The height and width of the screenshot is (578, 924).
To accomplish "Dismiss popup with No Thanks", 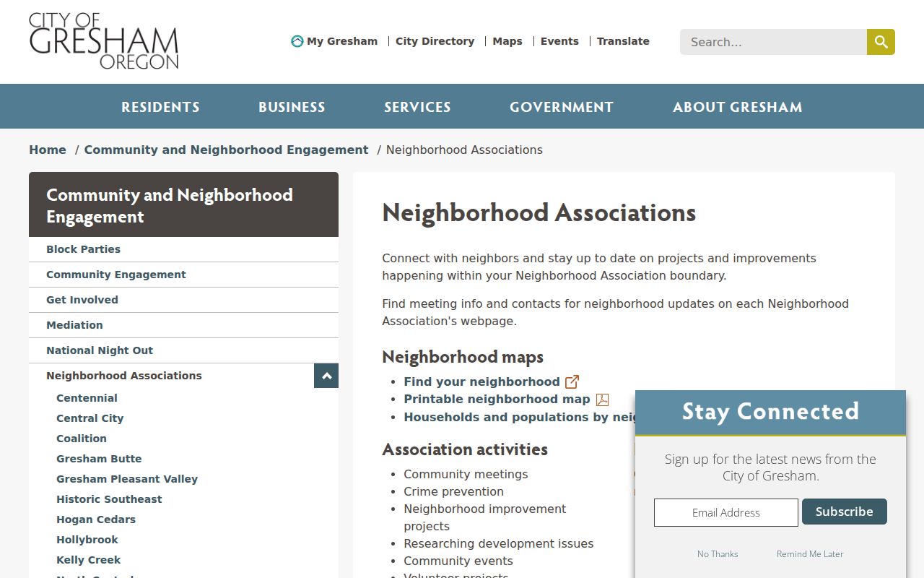I will pos(718,554).
